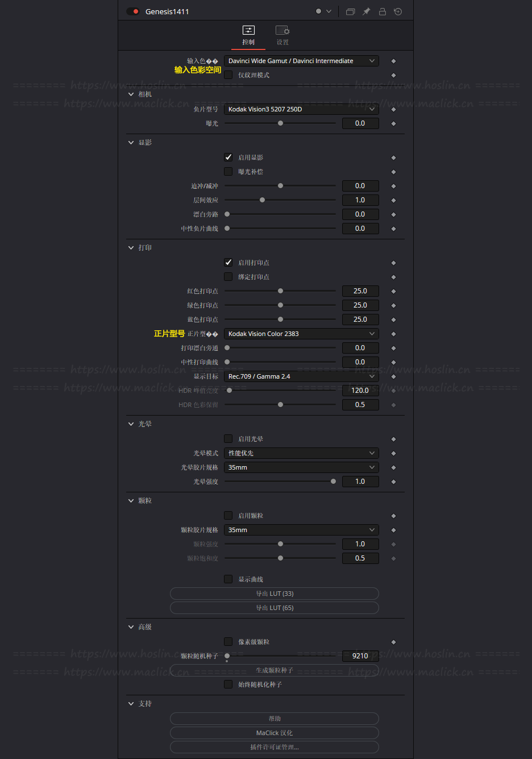Click the pin icon in header

(x=367, y=11)
